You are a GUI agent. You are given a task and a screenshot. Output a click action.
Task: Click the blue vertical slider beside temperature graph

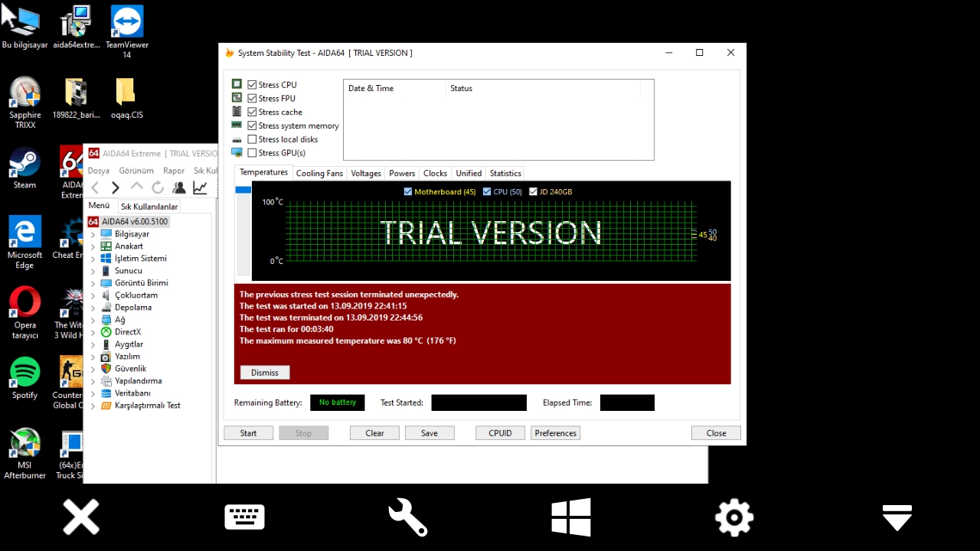(243, 190)
